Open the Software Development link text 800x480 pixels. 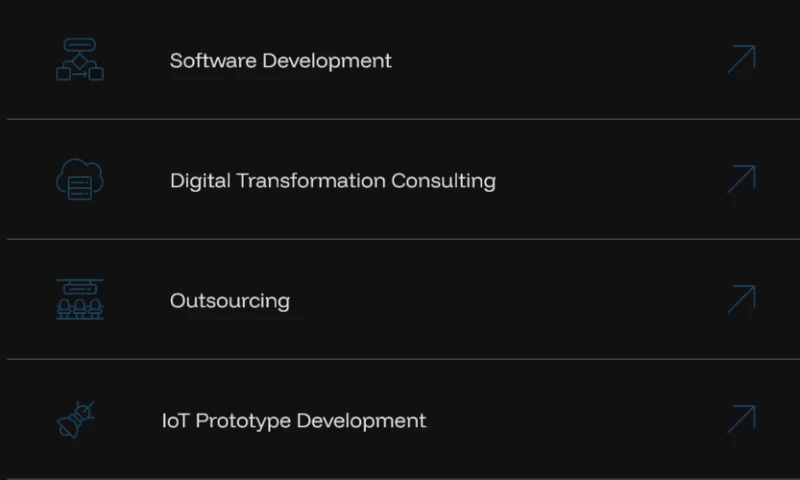(x=280, y=60)
